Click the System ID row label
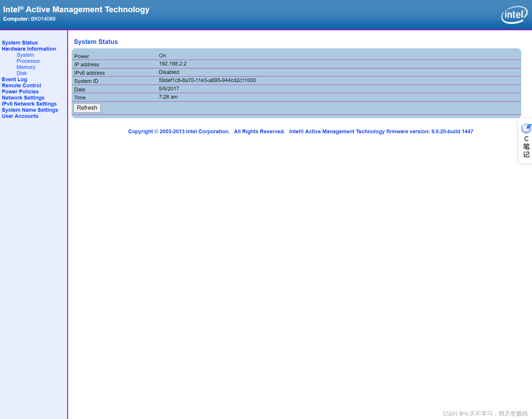This screenshot has width=532, height=419. pos(86,81)
